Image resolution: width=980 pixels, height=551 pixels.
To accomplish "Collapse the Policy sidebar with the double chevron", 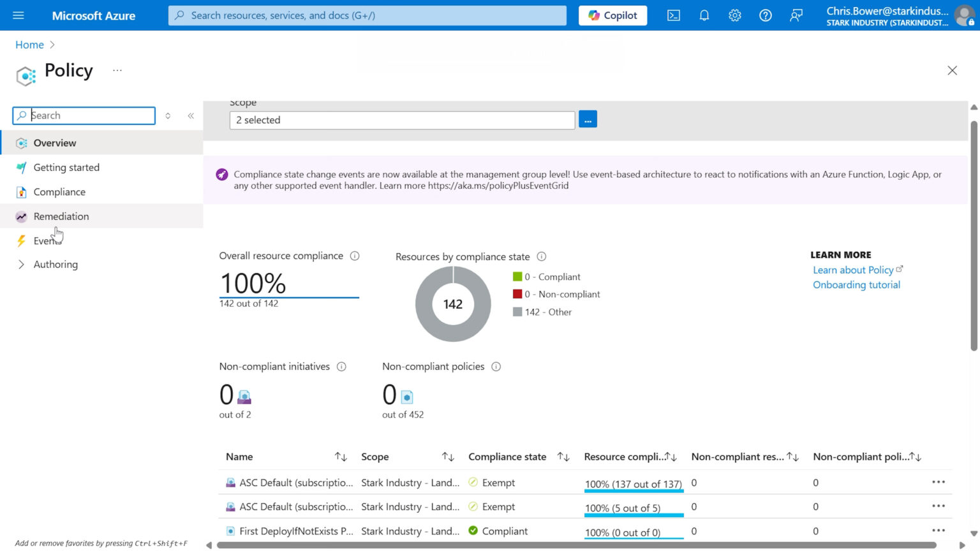I will tap(190, 115).
